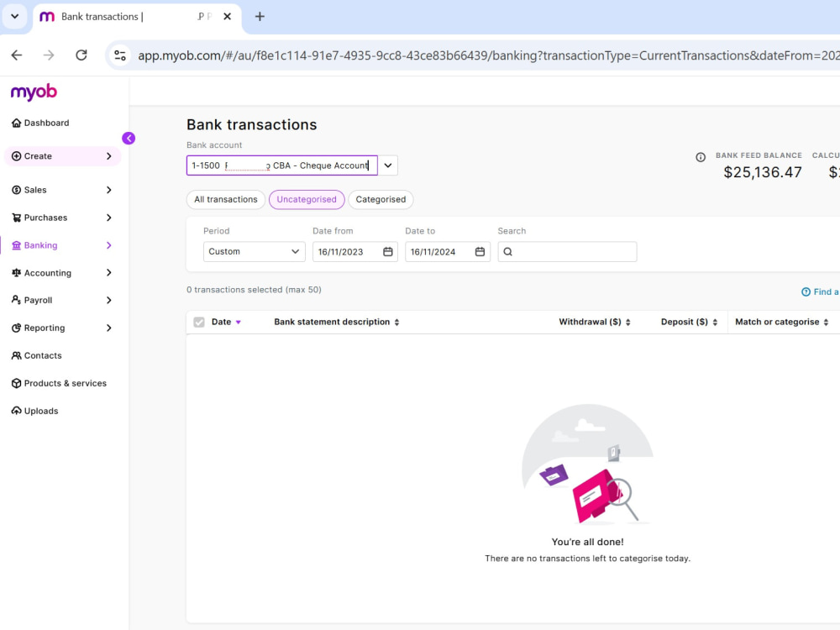Click the Reporting pie chart icon
This screenshot has width=840, height=630.
click(17, 328)
